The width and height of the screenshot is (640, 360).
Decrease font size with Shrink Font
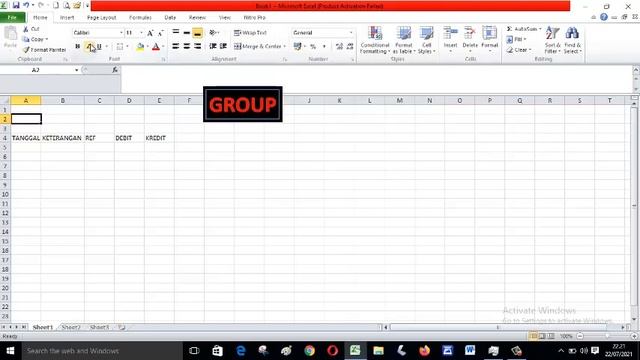click(x=160, y=33)
